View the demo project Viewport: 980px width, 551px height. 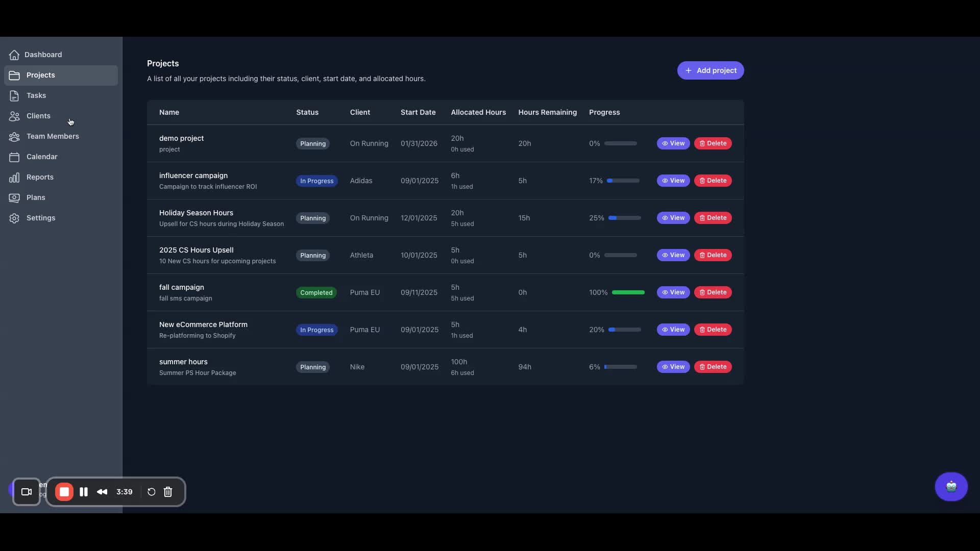point(673,143)
